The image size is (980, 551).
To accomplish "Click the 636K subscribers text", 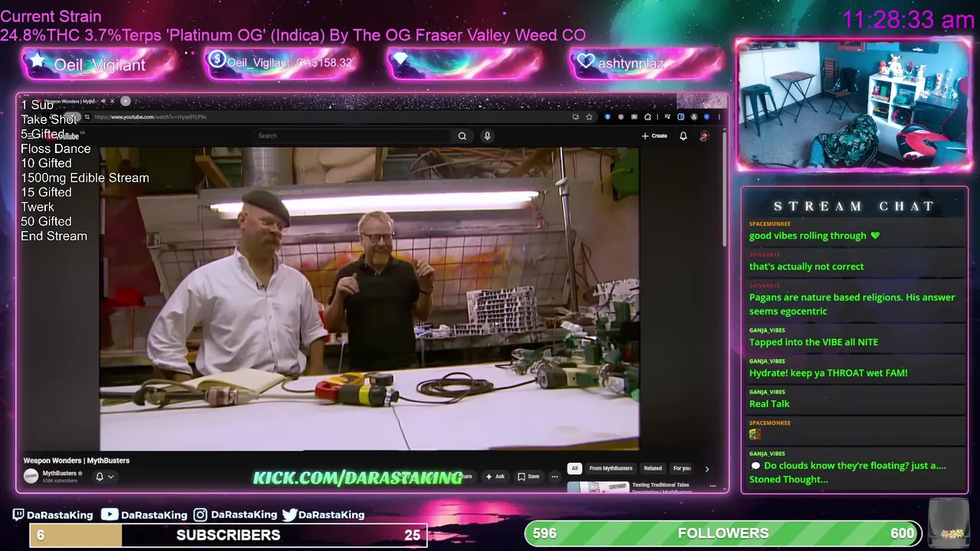I will [x=60, y=481].
